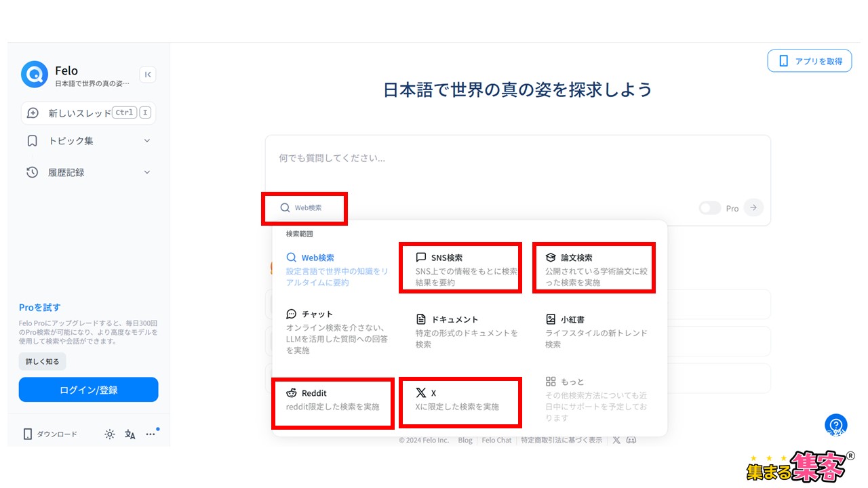Expand the トピック集 chevron
This screenshot has width=868, height=488.
[x=147, y=141]
